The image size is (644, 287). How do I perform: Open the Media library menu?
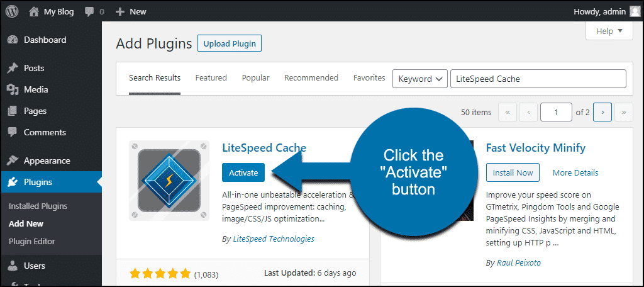coord(35,89)
